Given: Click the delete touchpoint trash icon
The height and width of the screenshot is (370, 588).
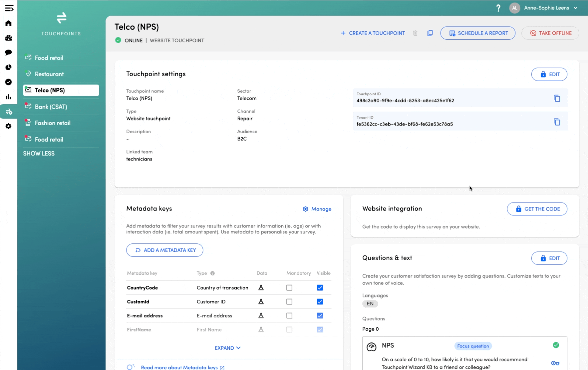Looking at the screenshot, I should click(x=415, y=33).
